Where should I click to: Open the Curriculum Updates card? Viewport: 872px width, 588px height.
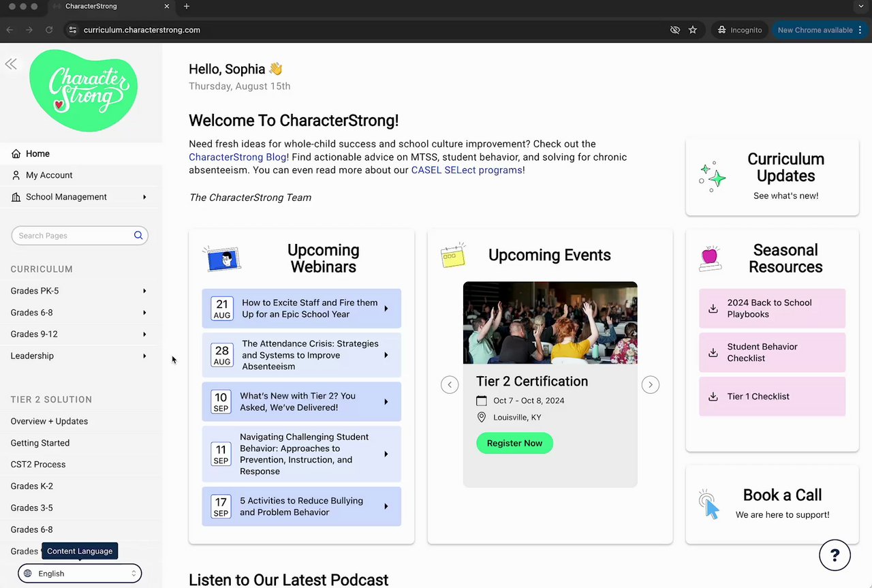[773, 177]
